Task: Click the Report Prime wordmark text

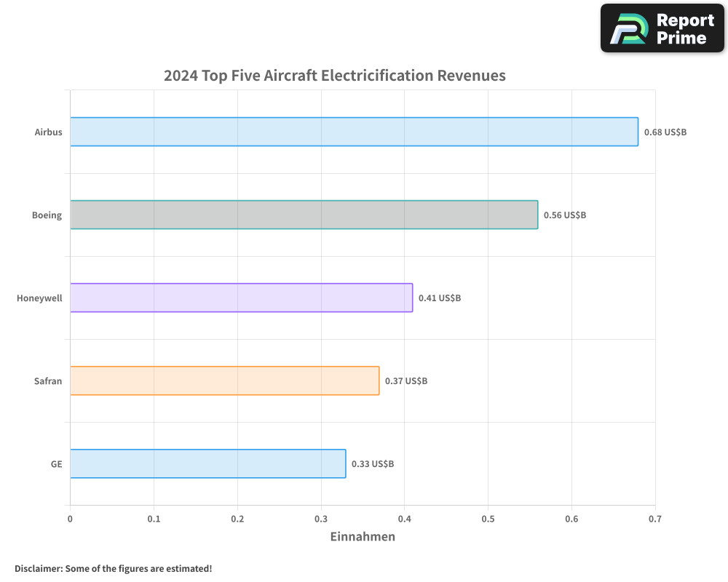Action: (x=684, y=28)
